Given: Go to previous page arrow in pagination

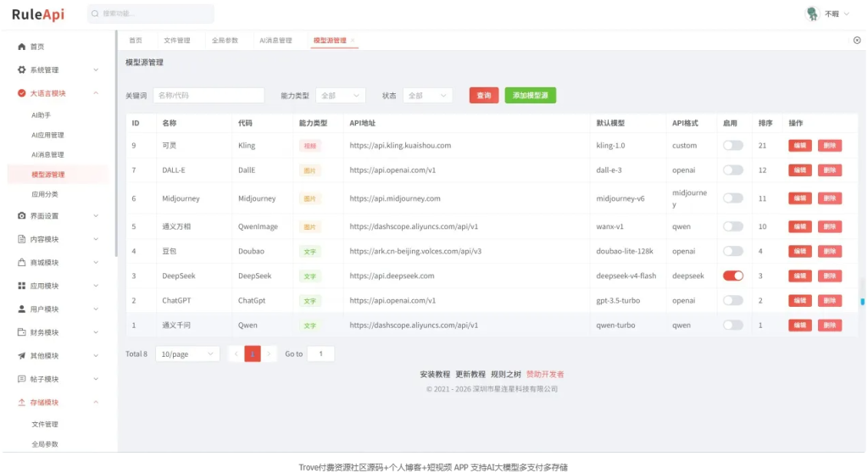Looking at the screenshot, I should click(x=236, y=353).
